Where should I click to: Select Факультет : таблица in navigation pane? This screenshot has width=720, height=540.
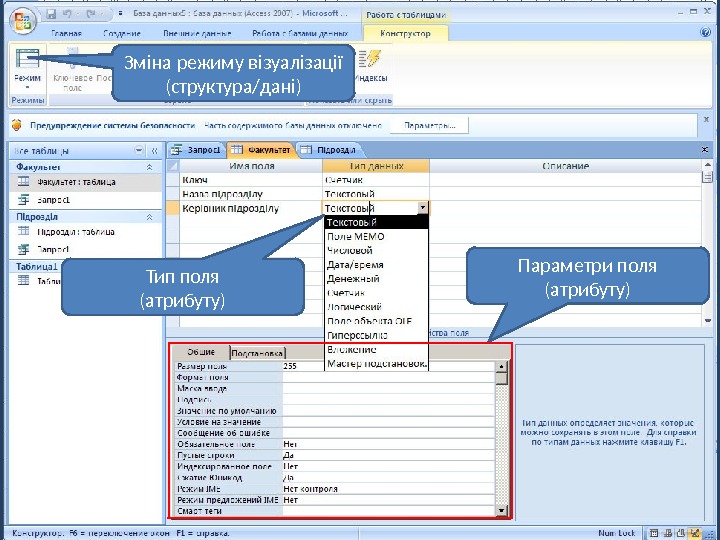85,182
